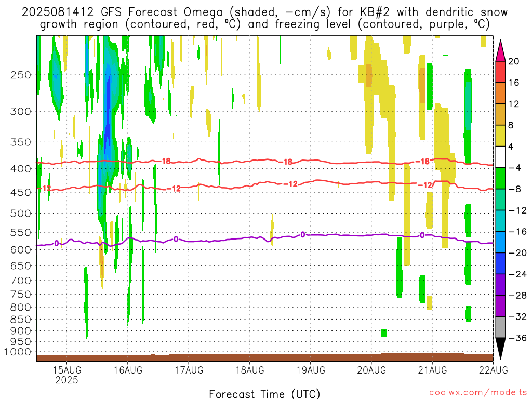Click the Forecast Time (UTC) axis title

[x=264, y=394]
